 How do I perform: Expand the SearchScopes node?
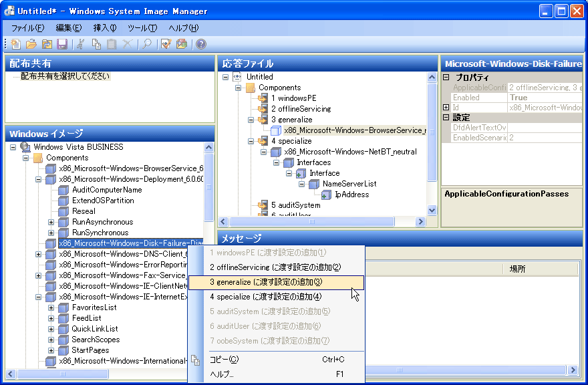click(51, 340)
